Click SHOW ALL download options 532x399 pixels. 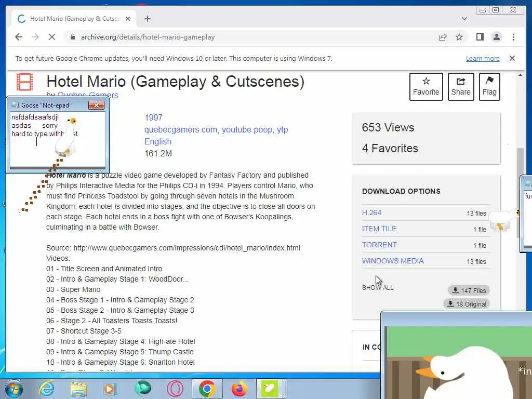coord(378,287)
